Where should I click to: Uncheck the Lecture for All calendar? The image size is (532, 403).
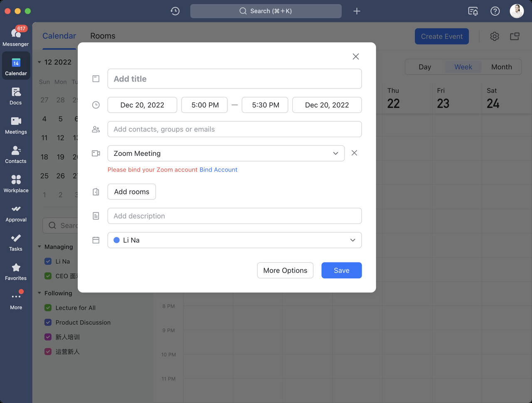pos(48,308)
